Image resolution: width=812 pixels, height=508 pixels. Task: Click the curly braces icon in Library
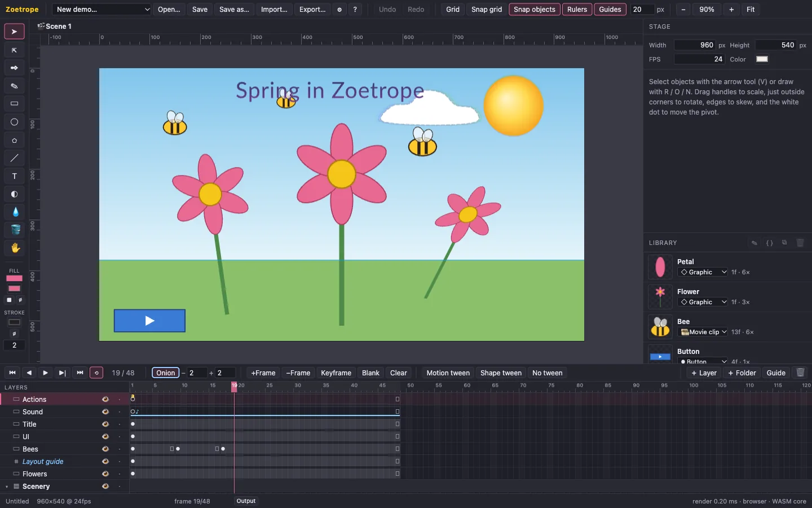[x=770, y=243]
